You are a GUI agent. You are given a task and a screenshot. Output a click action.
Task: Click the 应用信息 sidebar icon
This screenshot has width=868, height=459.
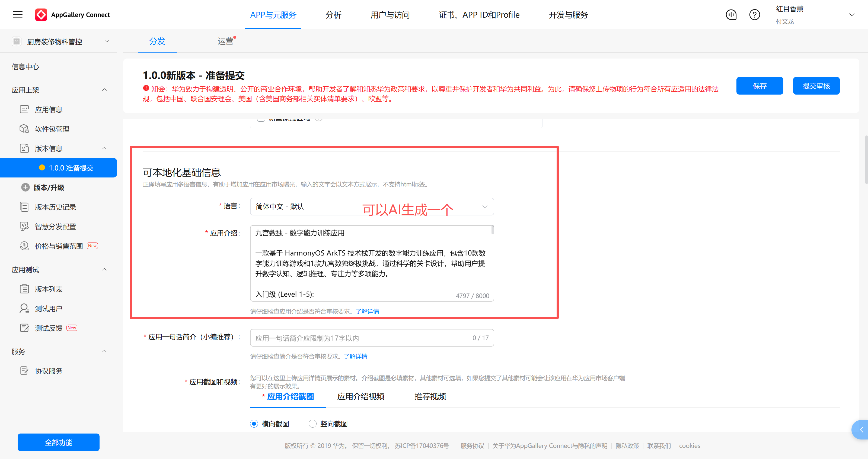pyautogui.click(x=24, y=109)
